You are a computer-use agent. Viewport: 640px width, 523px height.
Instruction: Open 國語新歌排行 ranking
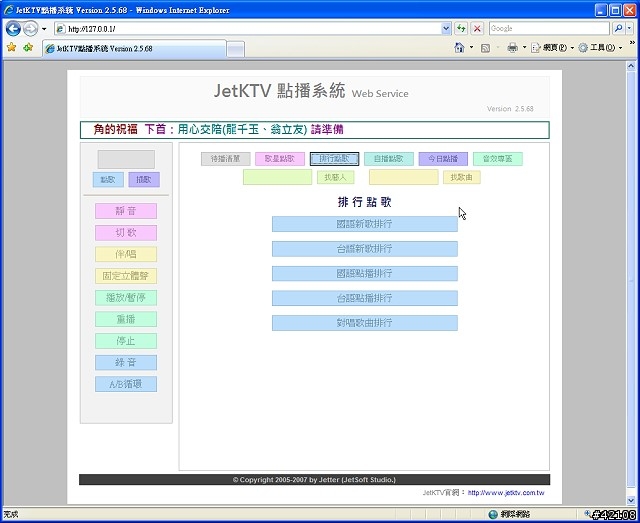[365, 224]
